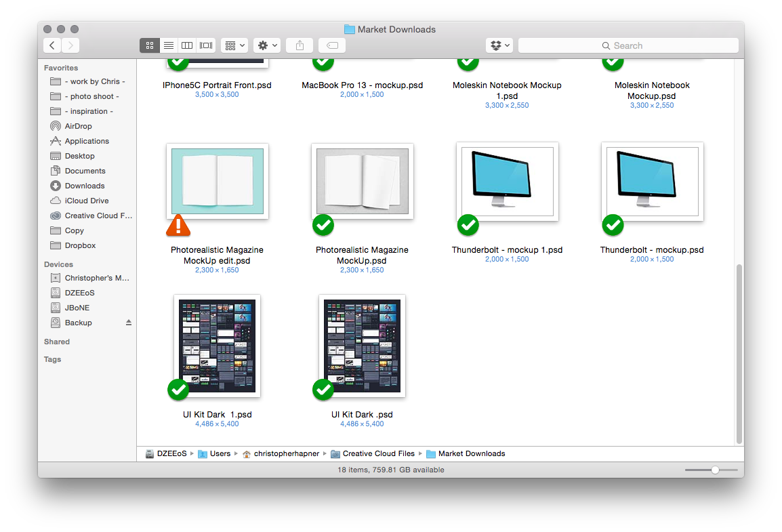782x532 pixels.
Task: Select UI Kit Dark .psd thumbnail
Action: click(x=362, y=346)
